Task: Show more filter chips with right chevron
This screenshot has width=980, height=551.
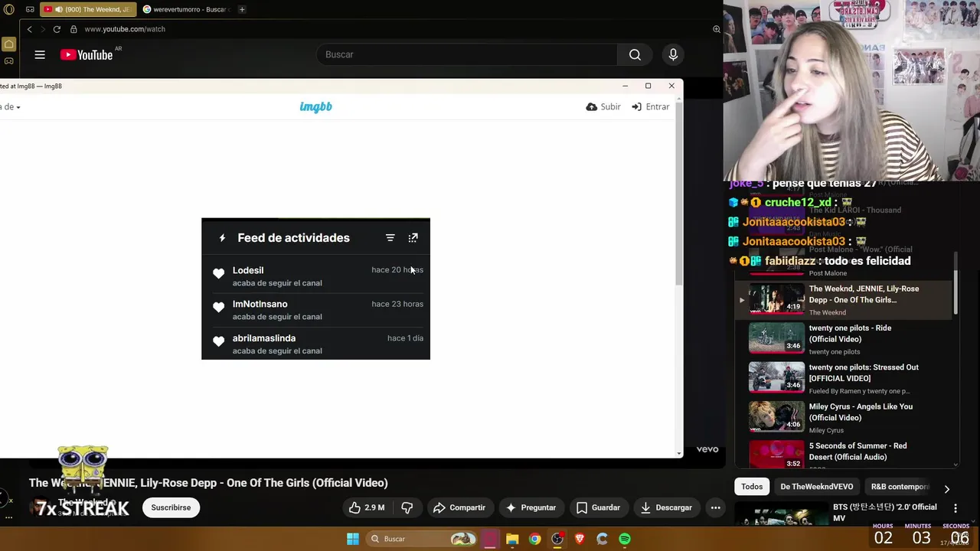Action: (947, 488)
